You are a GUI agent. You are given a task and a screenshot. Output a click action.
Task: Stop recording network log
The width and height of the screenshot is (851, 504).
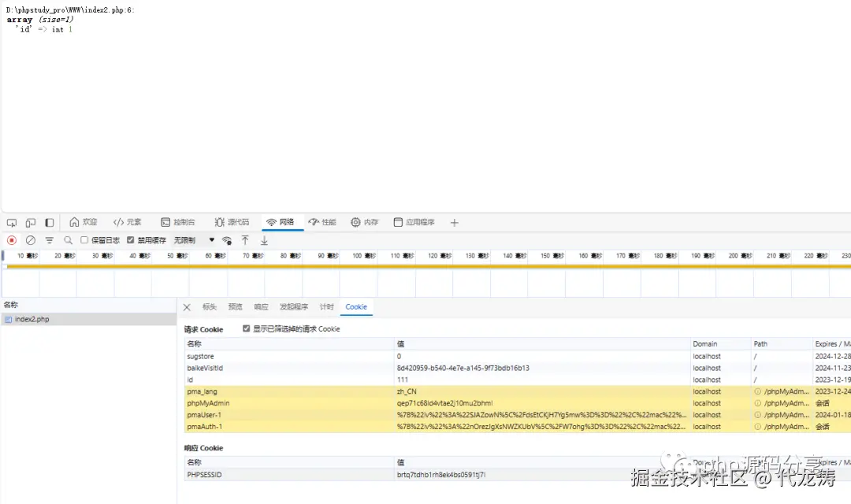(11, 239)
